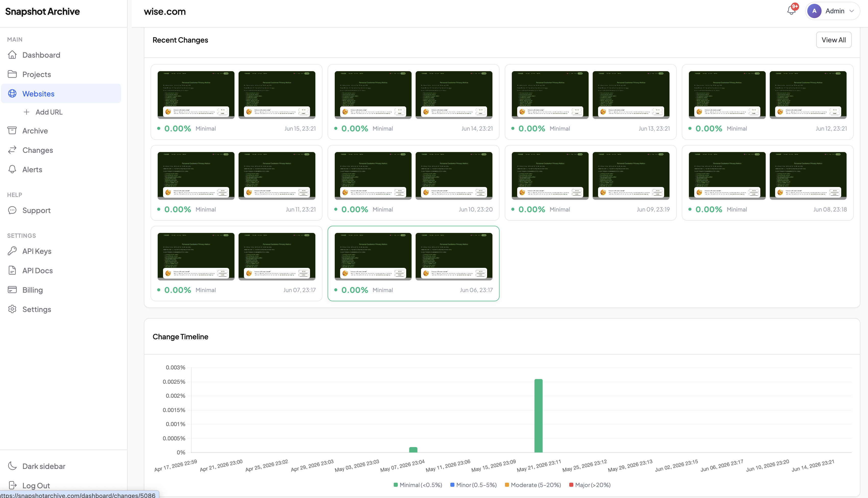Click the API Keys key icon

[x=12, y=251]
